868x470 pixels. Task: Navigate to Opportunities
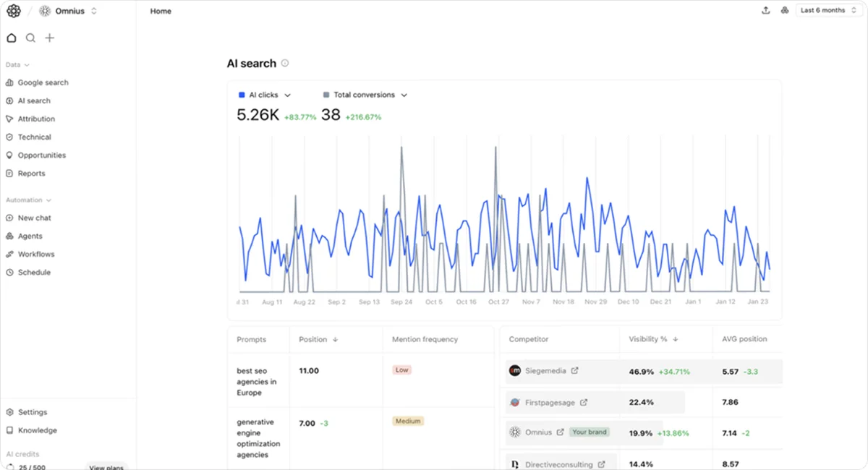(x=42, y=155)
